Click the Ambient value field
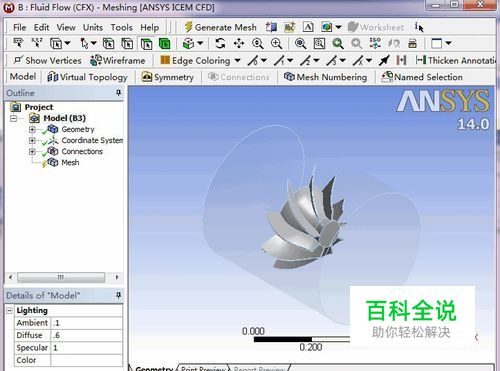The height and width of the screenshot is (371, 500). click(x=87, y=323)
